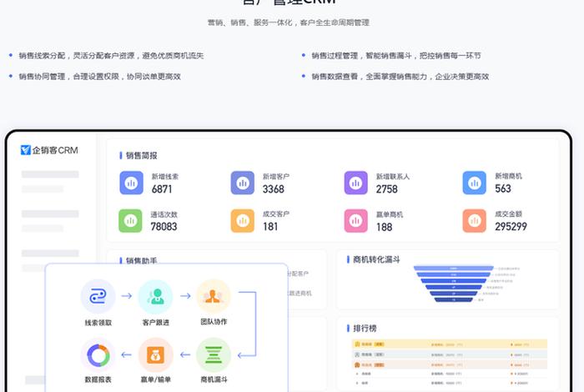
Task: Open the 团队协作 workflow icon
Action: click(214, 296)
